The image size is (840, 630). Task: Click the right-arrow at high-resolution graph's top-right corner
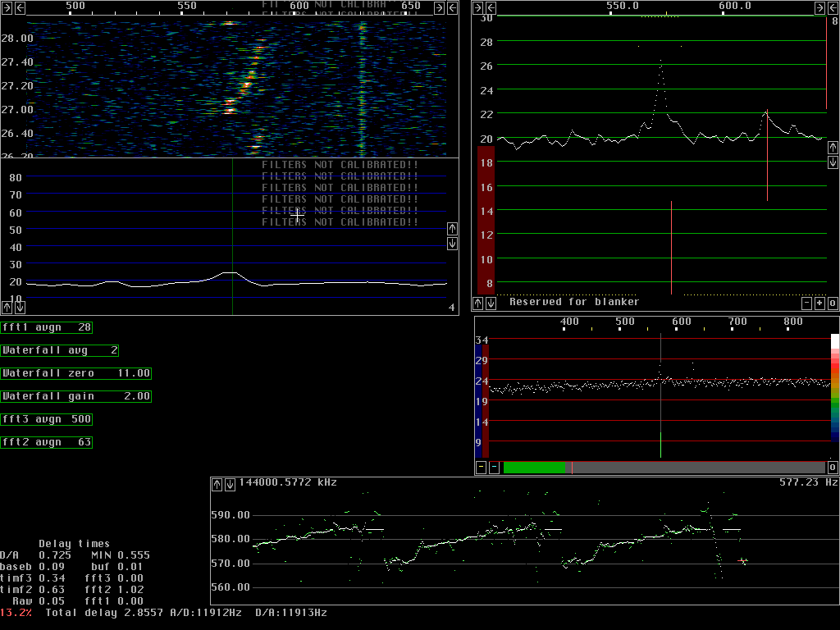click(819, 7)
